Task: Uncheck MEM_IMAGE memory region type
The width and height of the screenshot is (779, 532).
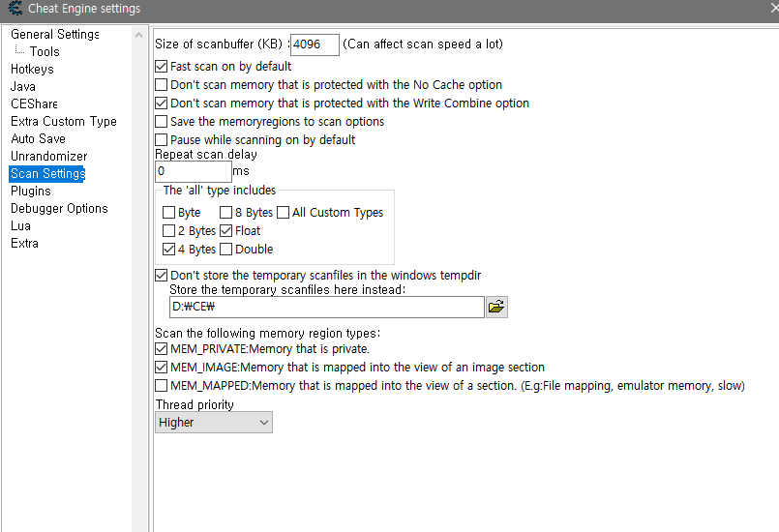Action: 161,368
